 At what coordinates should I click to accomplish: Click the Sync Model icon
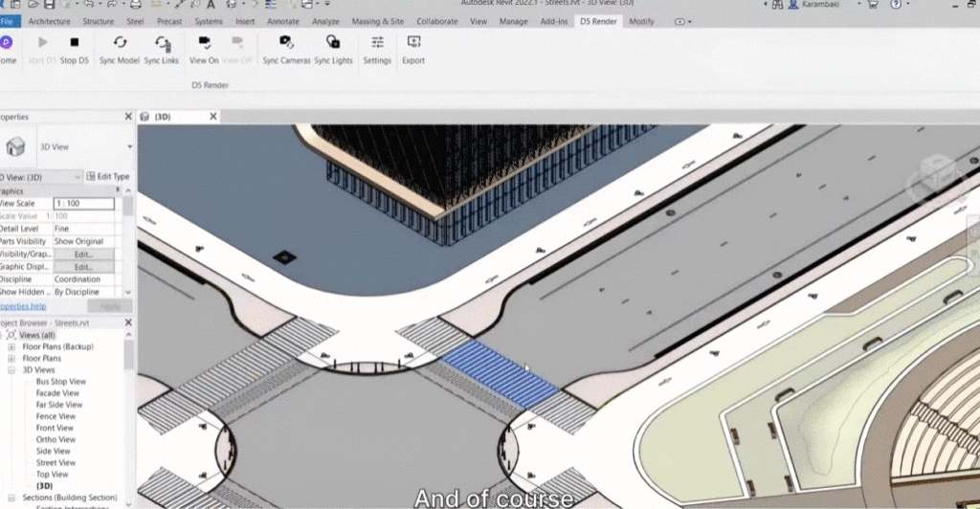click(120, 42)
